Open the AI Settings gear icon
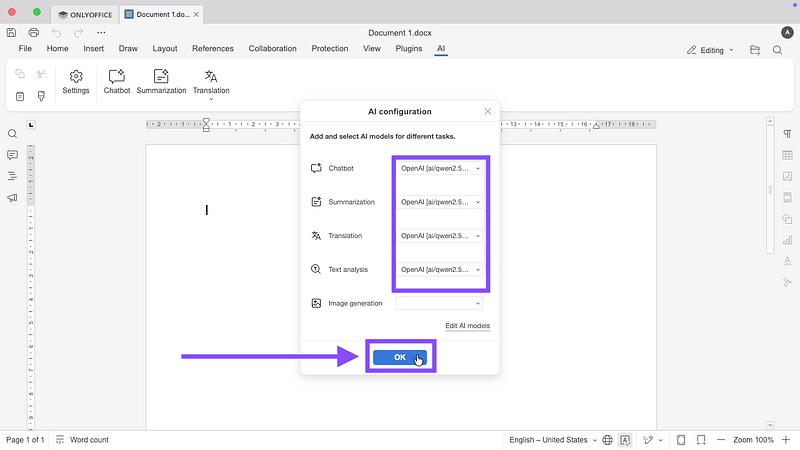Image resolution: width=800 pixels, height=450 pixels. (x=76, y=81)
